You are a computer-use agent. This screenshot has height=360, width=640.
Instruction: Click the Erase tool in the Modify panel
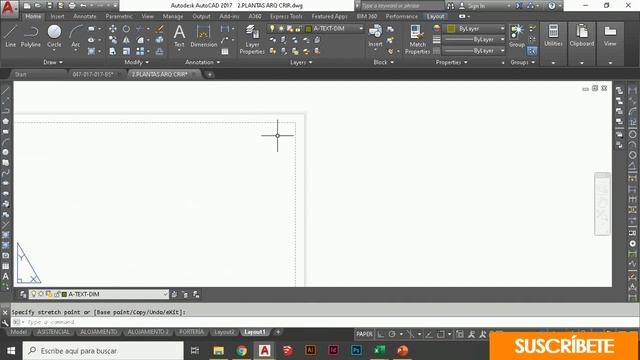(160, 29)
